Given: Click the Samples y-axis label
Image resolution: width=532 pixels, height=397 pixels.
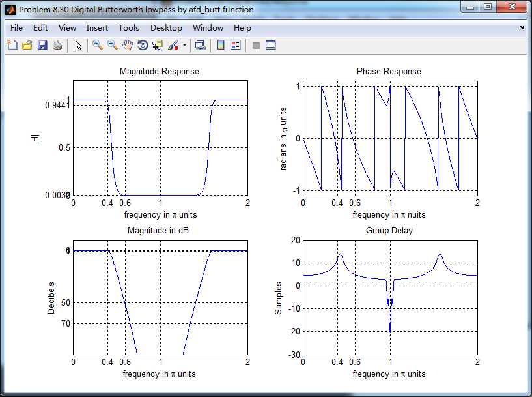Looking at the screenshot, I should pos(278,298).
